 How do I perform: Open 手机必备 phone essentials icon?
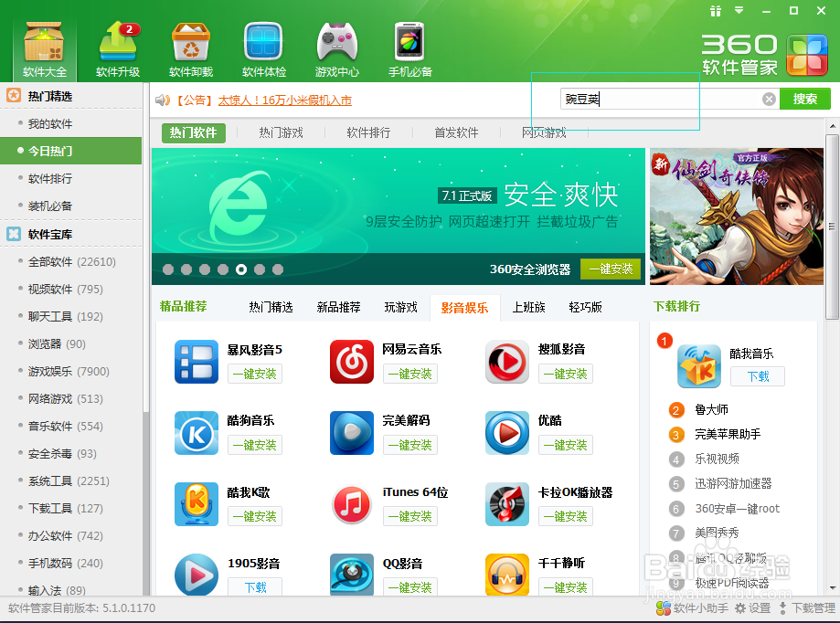click(x=409, y=49)
